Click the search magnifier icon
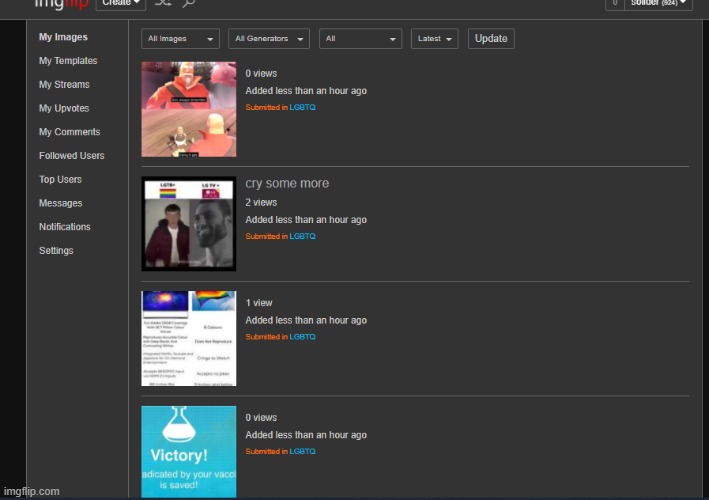709x500 pixels. tap(189, 3)
